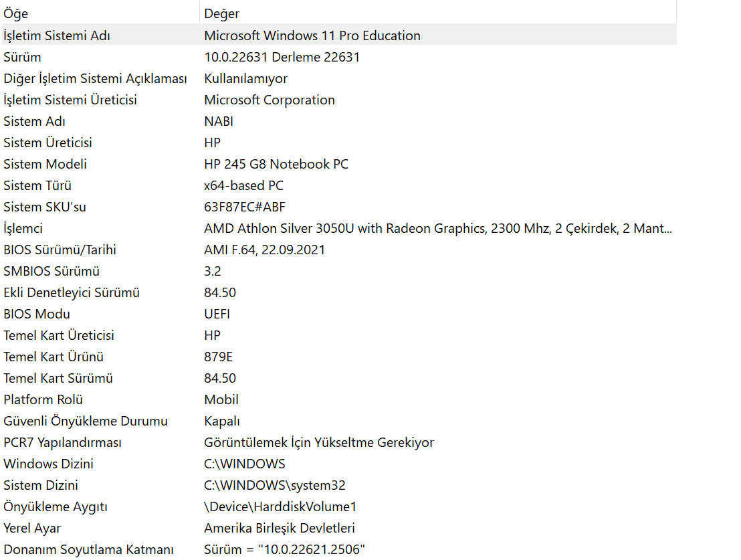Select Önyükleme Aygıtı row
The height and width of the screenshot is (560, 741).
(x=339, y=506)
